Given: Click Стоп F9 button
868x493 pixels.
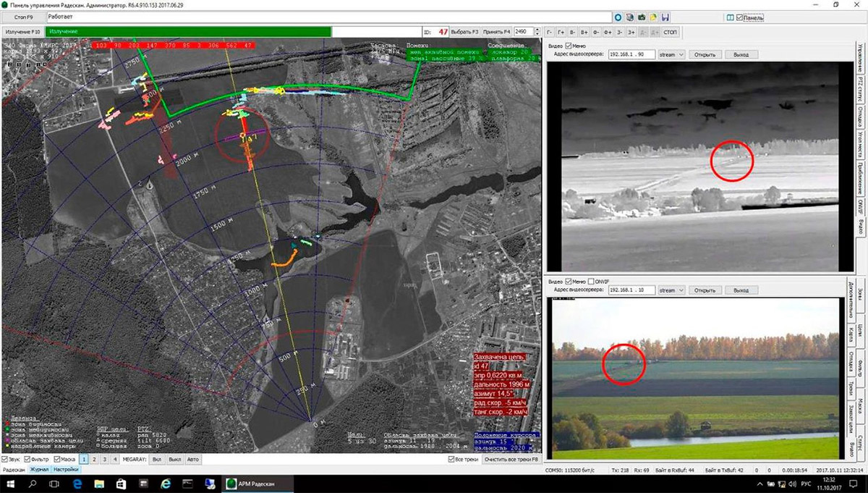Looking at the screenshot, I should tap(23, 17).
